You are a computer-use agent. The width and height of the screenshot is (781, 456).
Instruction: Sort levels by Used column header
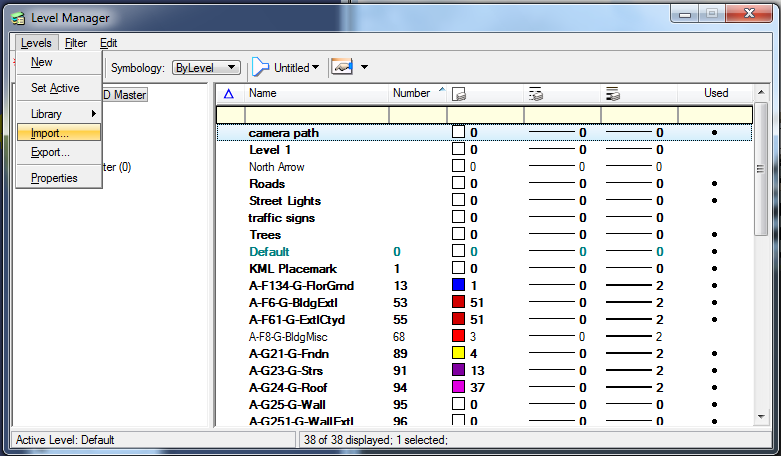(716, 93)
